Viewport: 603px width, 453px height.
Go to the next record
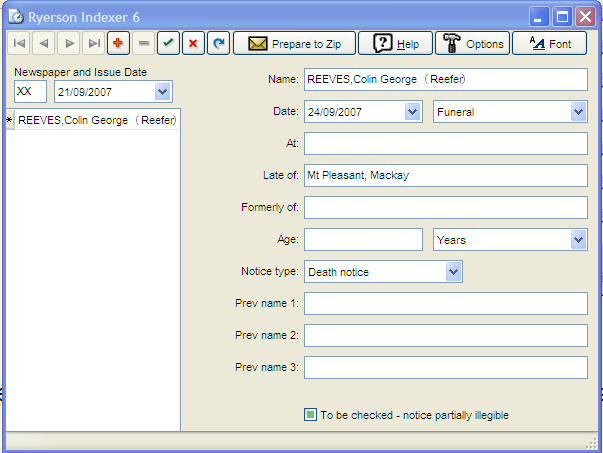(x=69, y=44)
